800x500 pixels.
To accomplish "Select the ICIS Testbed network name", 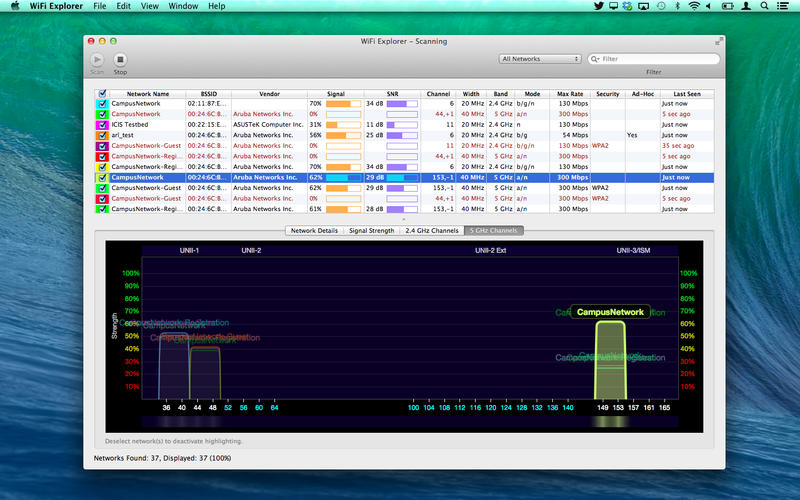I will coord(130,124).
